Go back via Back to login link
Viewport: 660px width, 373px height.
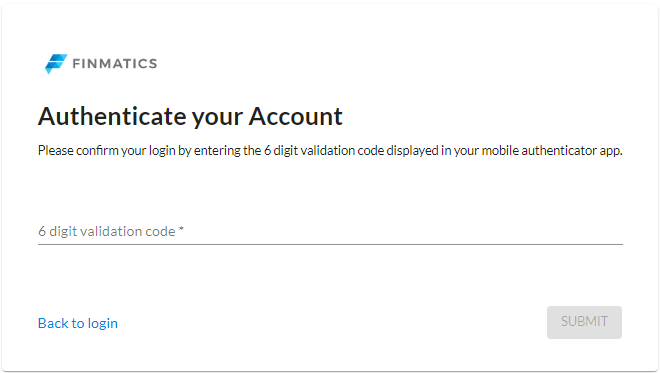coord(78,323)
